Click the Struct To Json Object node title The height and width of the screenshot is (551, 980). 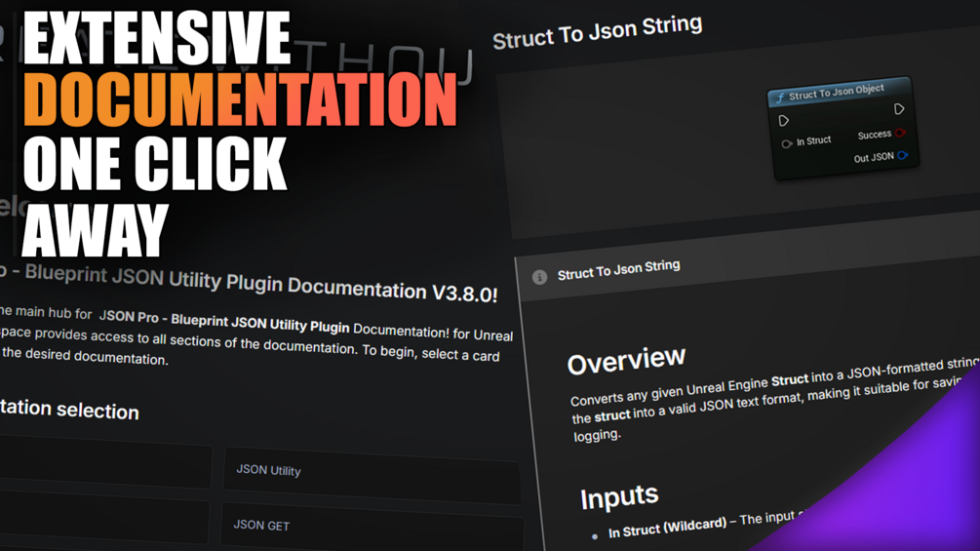(x=836, y=92)
